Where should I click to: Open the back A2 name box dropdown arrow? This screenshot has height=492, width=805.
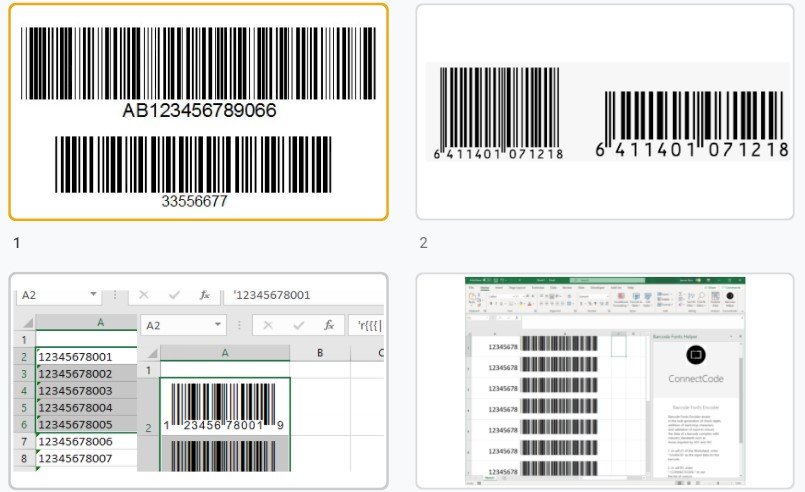[93, 294]
